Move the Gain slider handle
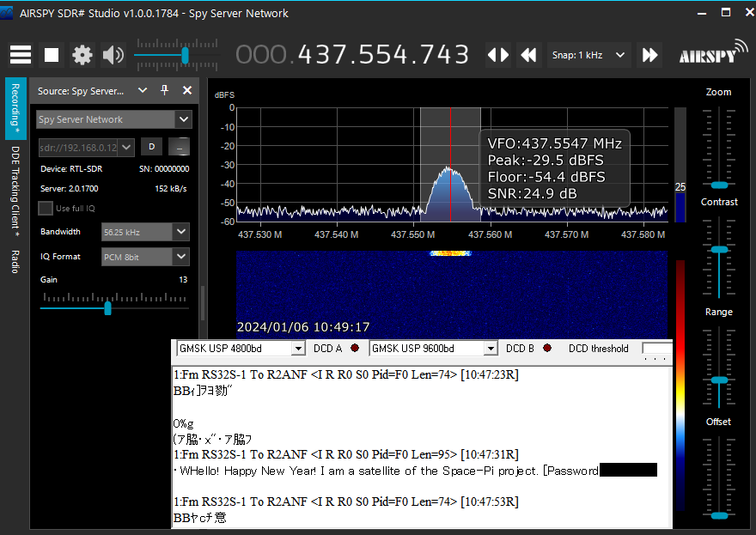This screenshot has width=756, height=535. click(x=108, y=308)
